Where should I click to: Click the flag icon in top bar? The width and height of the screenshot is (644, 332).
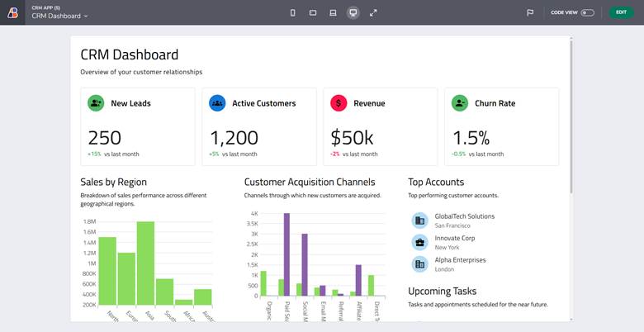click(x=530, y=12)
